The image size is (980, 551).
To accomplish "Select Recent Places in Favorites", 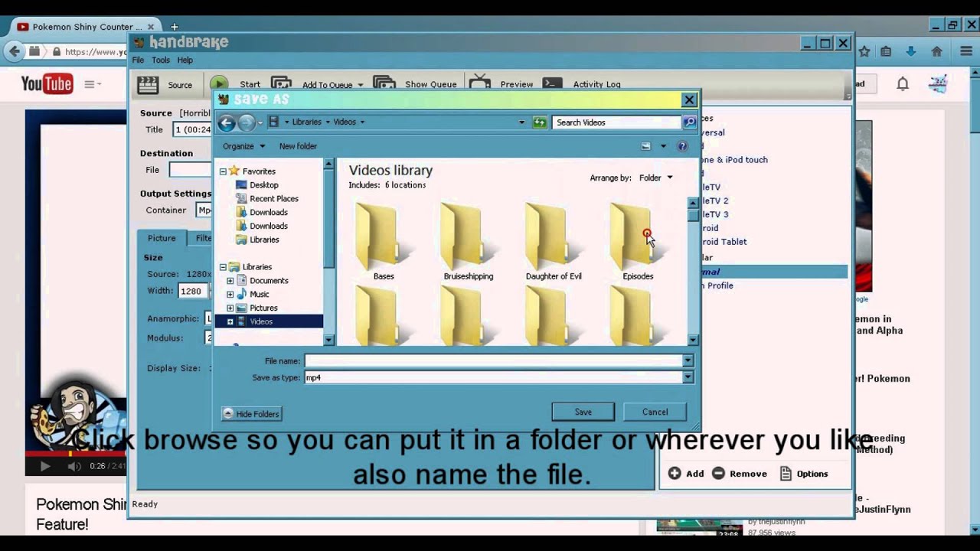I will coord(273,199).
